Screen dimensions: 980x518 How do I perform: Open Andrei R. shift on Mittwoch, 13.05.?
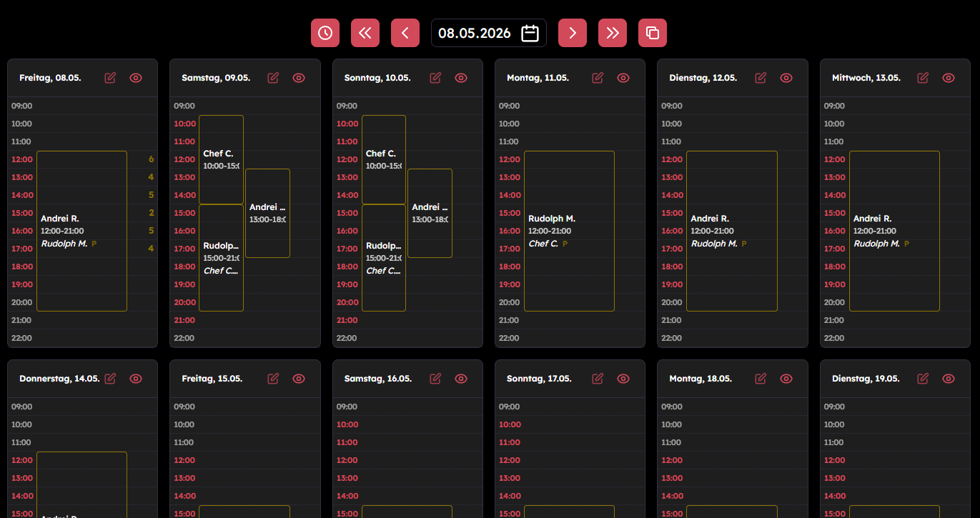[x=894, y=231]
